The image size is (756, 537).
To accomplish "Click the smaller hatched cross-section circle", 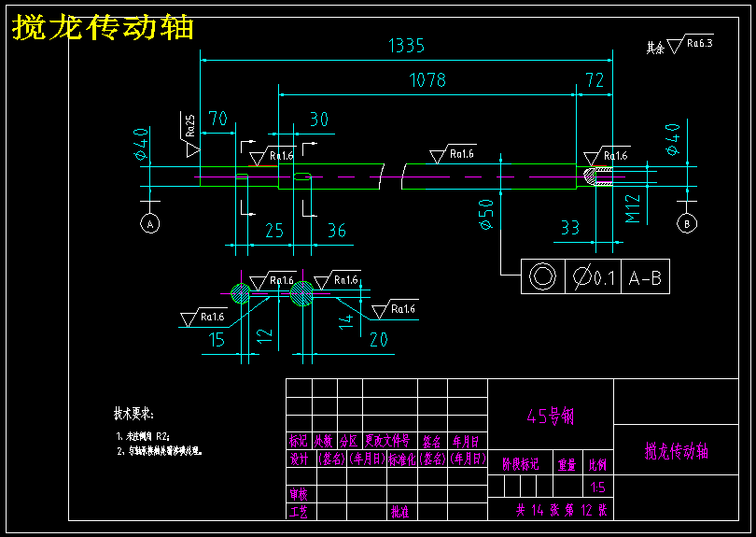I will click(x=241, y=293).
